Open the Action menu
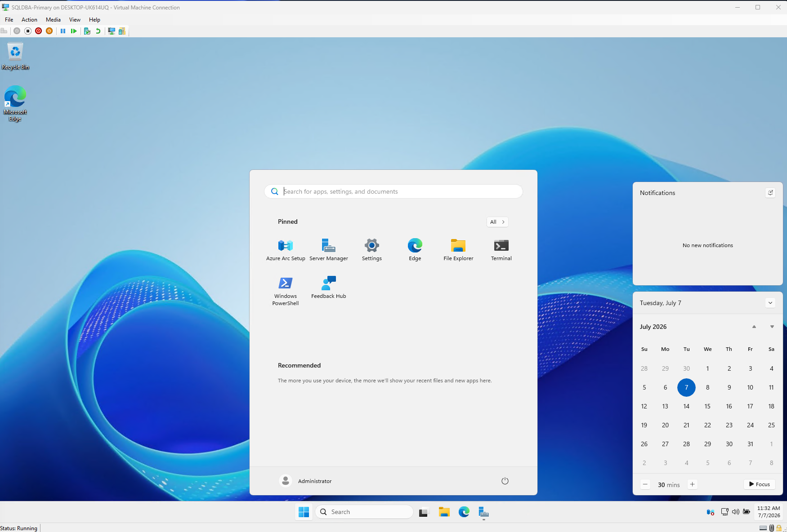 click(x=29, y=20)
